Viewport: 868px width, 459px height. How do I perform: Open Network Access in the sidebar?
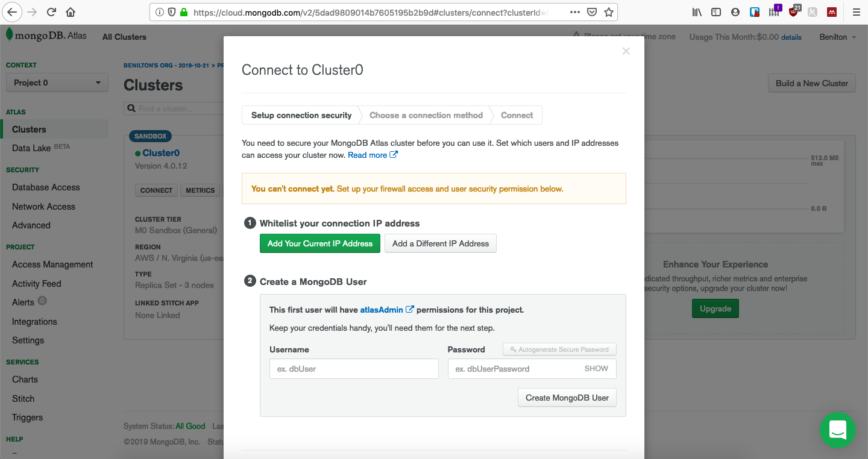(43, 207)
